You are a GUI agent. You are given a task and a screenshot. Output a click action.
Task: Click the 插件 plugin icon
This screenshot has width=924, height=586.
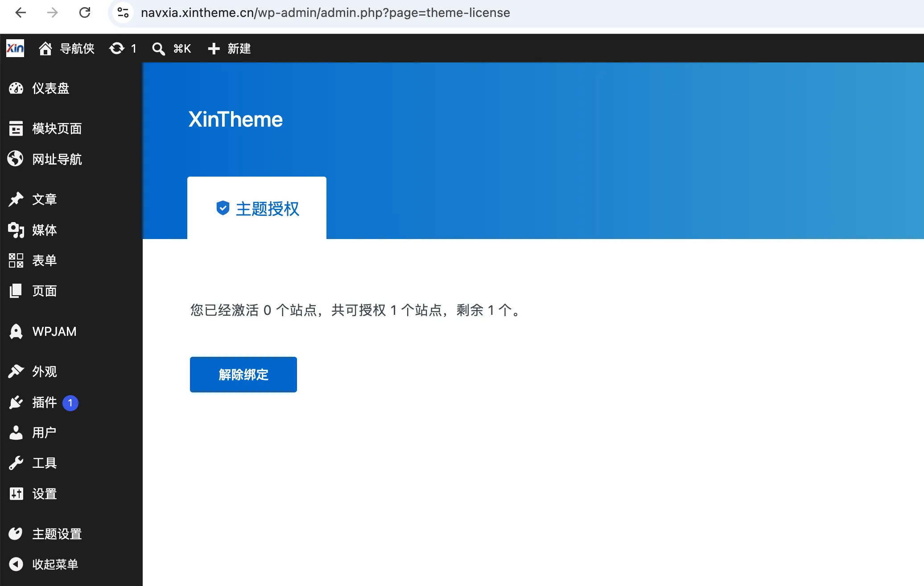click(x=16, y=402)
